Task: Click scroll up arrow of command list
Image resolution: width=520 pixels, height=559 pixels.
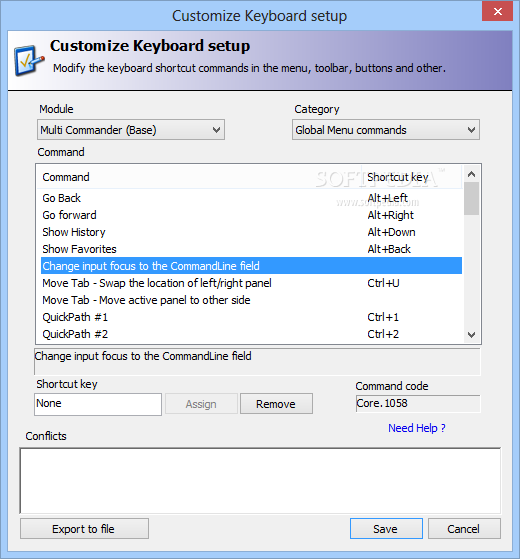Action: (x=472, y=174)
